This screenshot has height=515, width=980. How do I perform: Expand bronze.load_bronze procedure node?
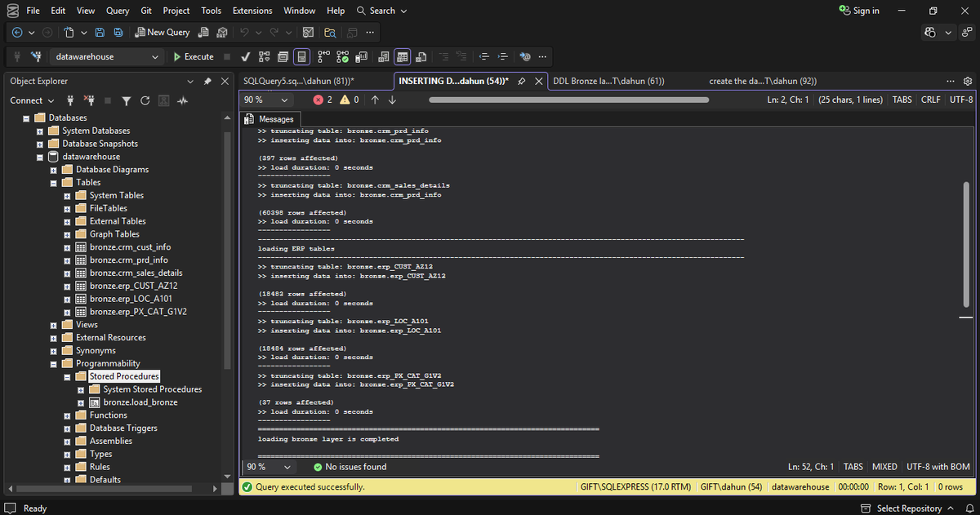pos(80,402)
